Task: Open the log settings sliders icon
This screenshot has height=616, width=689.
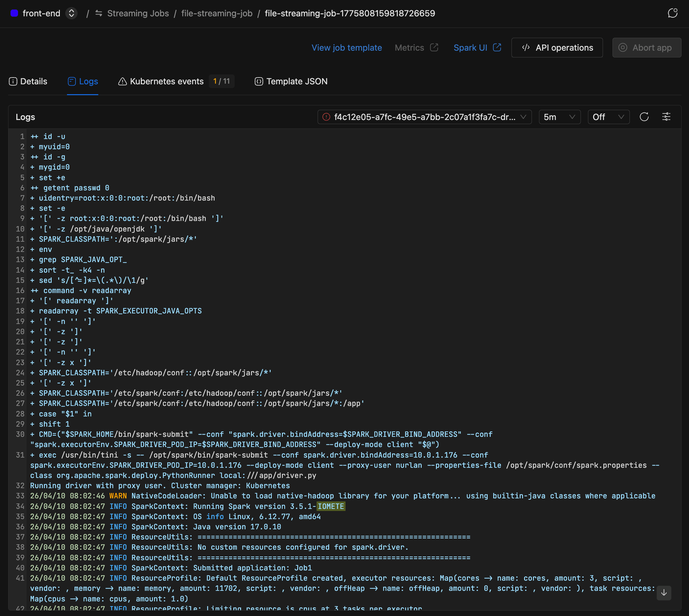Action: [666, 117]
